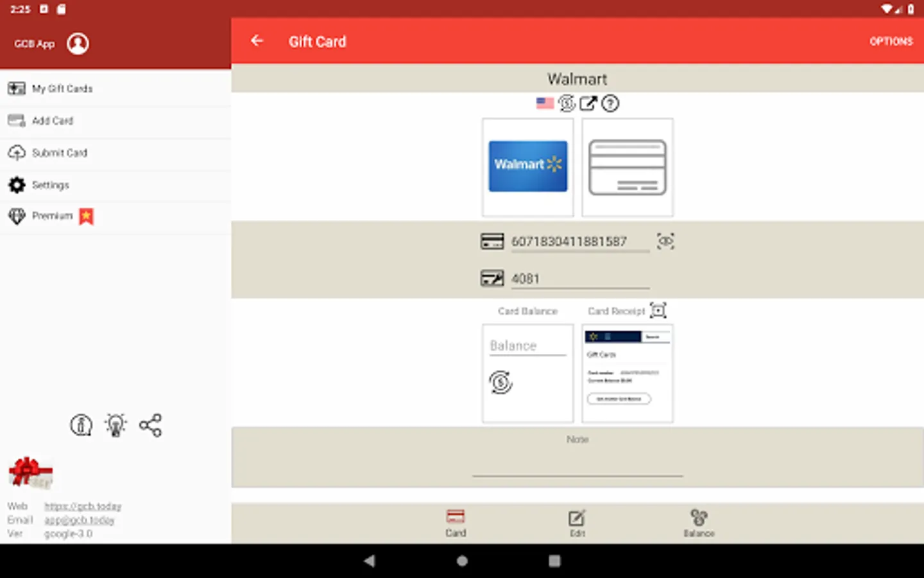
Task: Tap the scan card number icon
Action: point(665,241)
